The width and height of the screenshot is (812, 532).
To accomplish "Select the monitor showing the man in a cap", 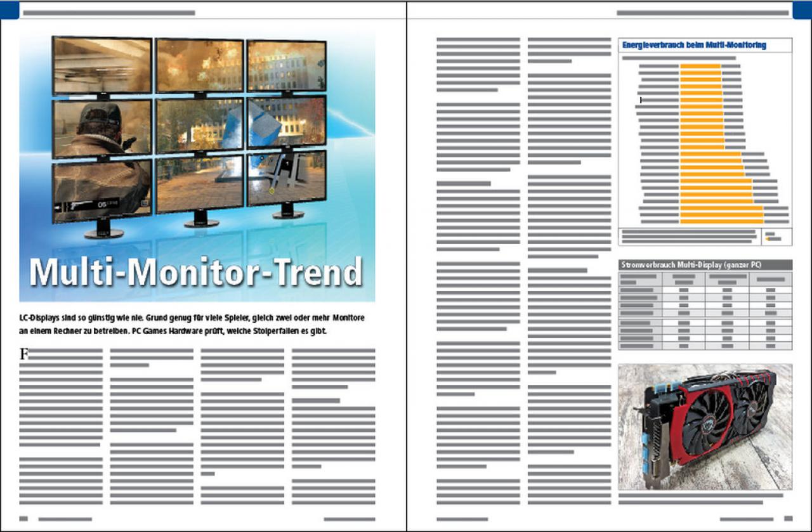I will pyautogui.click(x=102, y=129).
